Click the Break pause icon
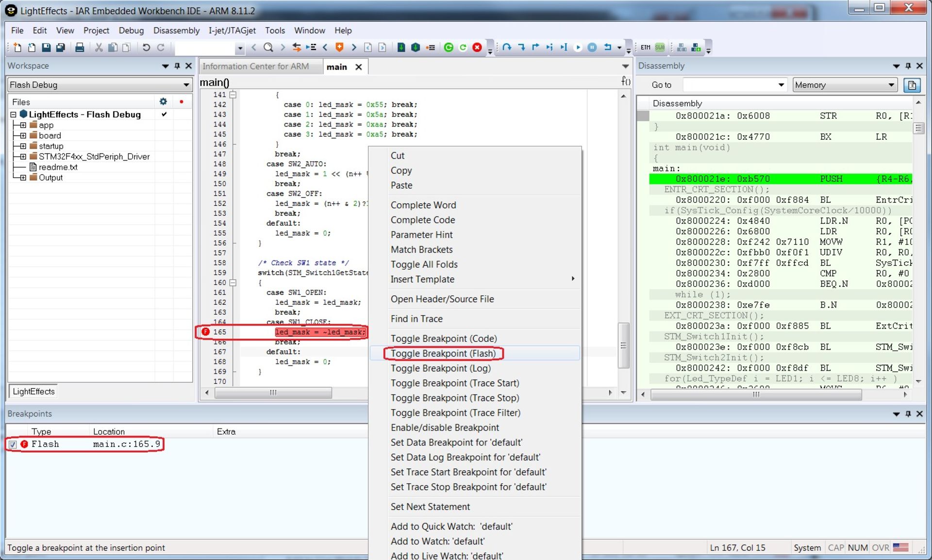This screenshot has height=560, width=932. pos(592,47)
